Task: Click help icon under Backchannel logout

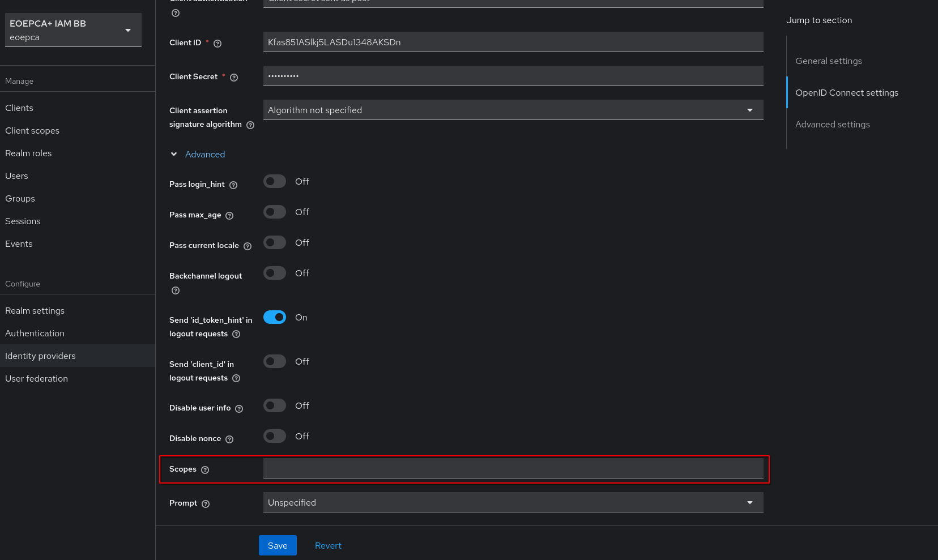Action: 176,290
